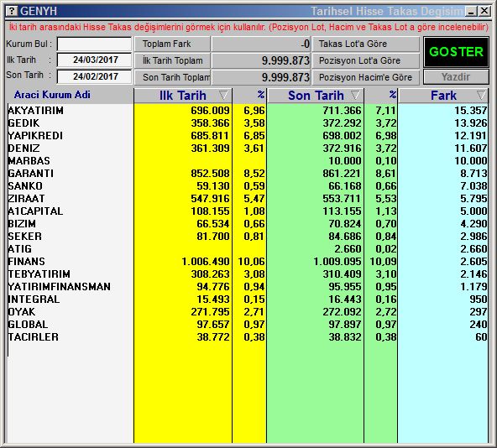Sort by Ilk Tarih column arrow
The height and width of the screenshot is (448, 497).
click(x=223, y=95)
